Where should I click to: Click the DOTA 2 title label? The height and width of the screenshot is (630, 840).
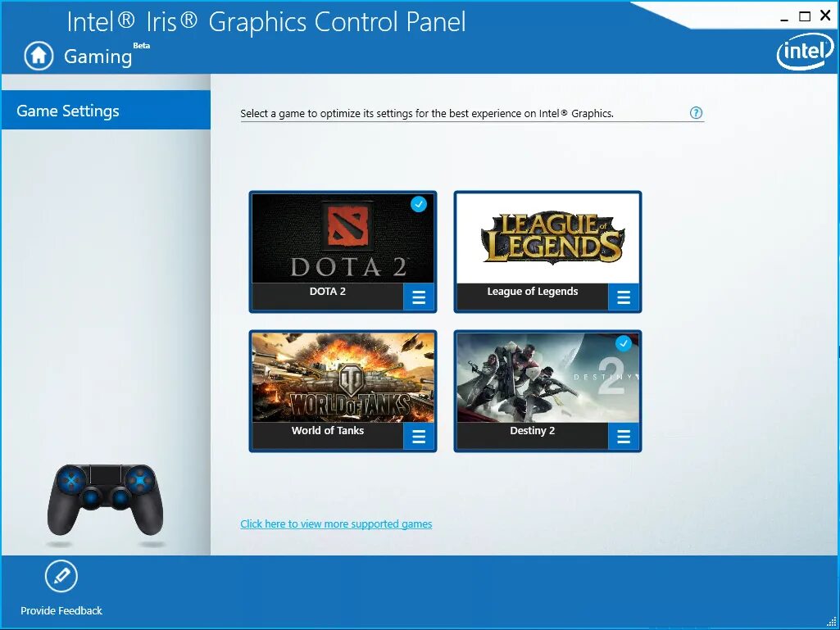tap(327, 292)
